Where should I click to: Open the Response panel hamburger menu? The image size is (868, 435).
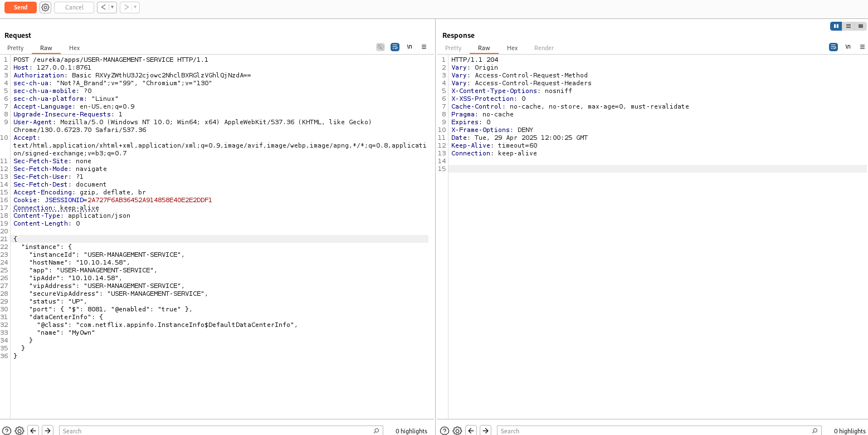[862, 47]
